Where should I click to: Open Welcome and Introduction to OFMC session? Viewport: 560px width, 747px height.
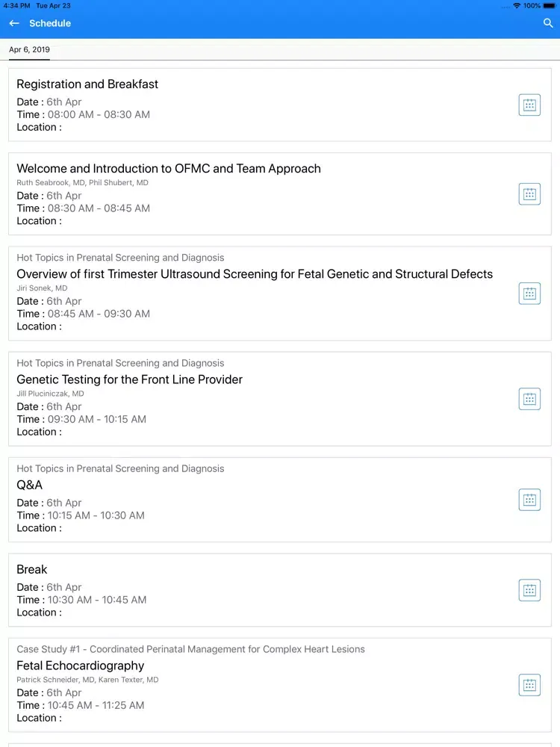[x=169, y=169]
